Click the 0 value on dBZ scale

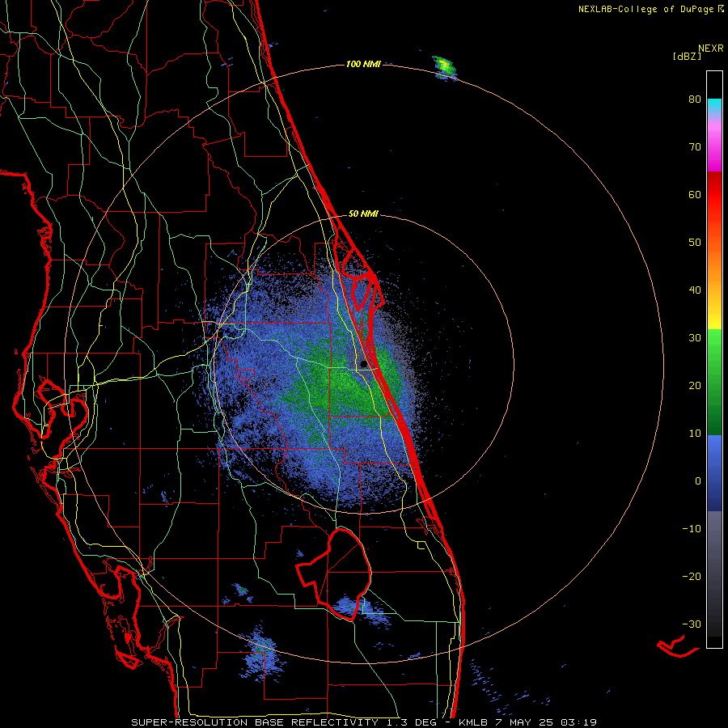(698, 481)
